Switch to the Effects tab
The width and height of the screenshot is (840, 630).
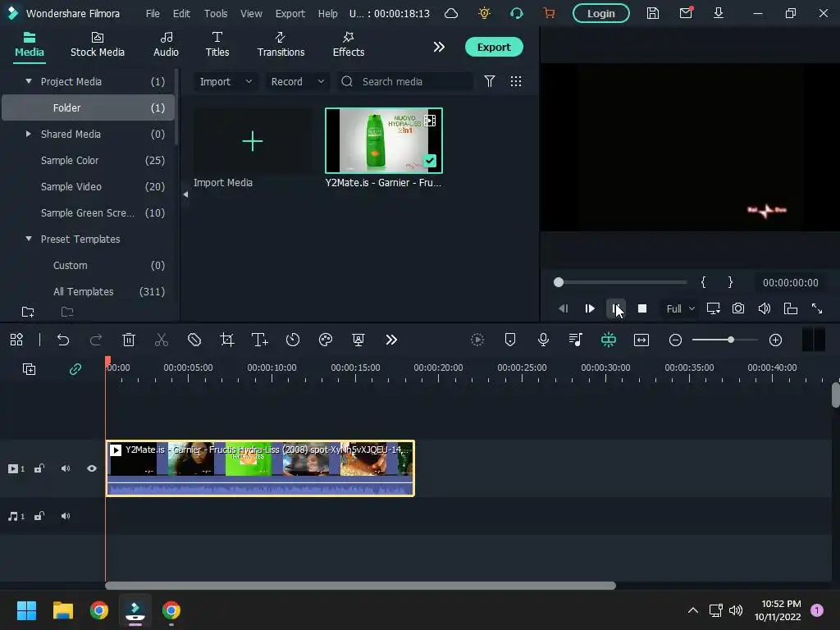tap(348, 44)
